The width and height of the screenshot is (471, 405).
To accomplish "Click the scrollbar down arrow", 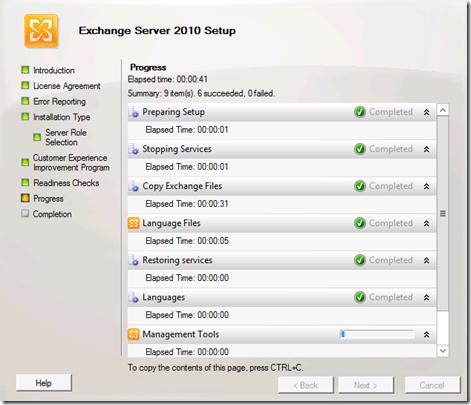I will point(443,350).
